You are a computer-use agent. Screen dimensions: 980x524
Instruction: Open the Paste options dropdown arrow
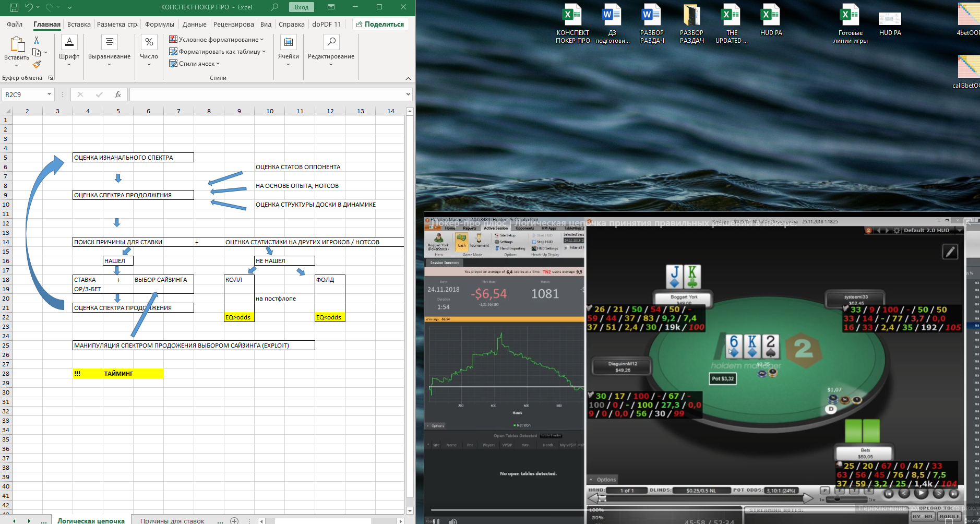pyautogui.click(x=16, y=65)
